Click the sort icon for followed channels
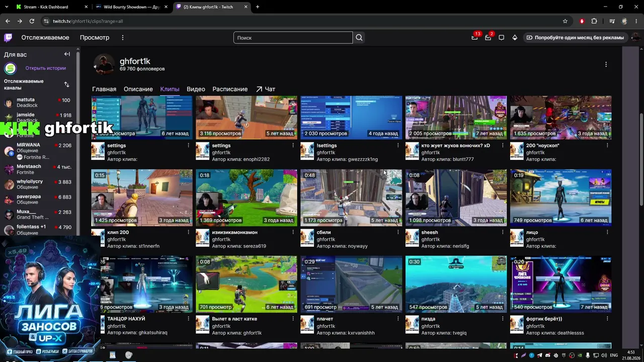644x362 pixels. tap(66, 84)
